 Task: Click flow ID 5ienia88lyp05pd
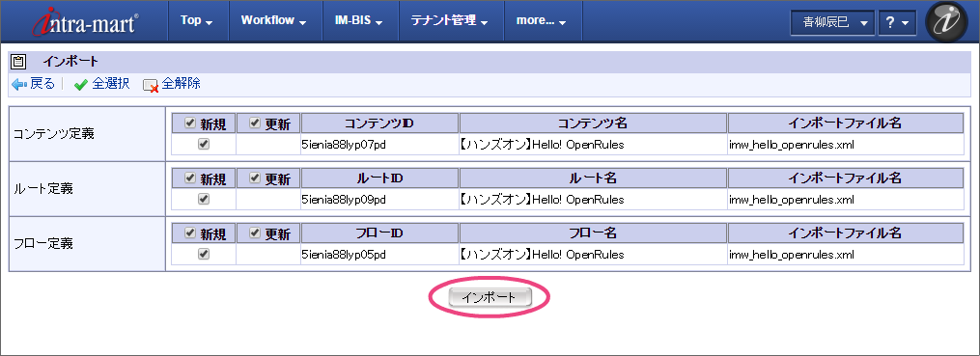344,255
